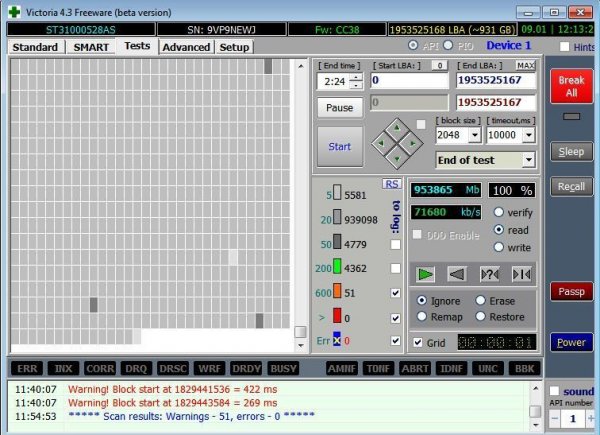
Task: Open the block size dropdown
Action: (x=475, y=135)
